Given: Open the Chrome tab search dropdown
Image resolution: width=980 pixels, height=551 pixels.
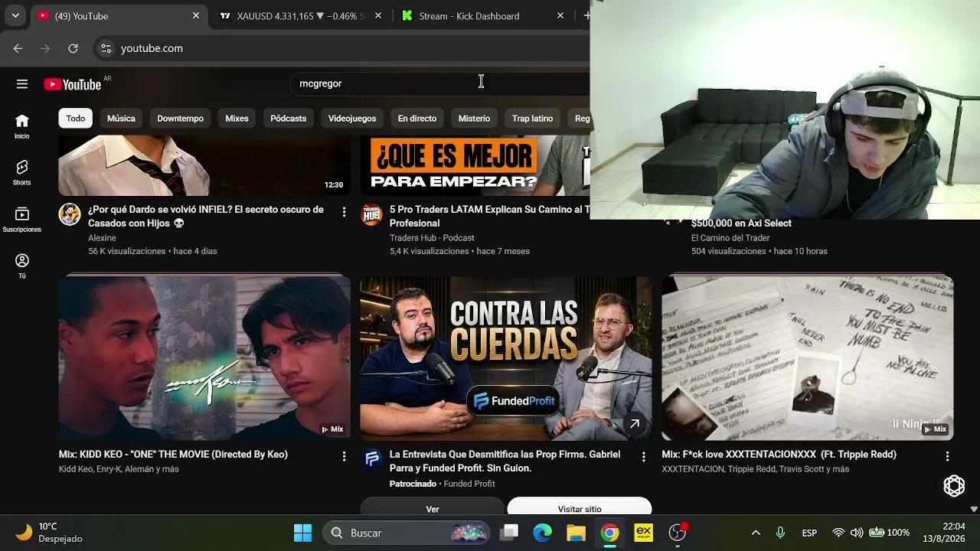Looking at the screenshot, I should tap(15, 15).
